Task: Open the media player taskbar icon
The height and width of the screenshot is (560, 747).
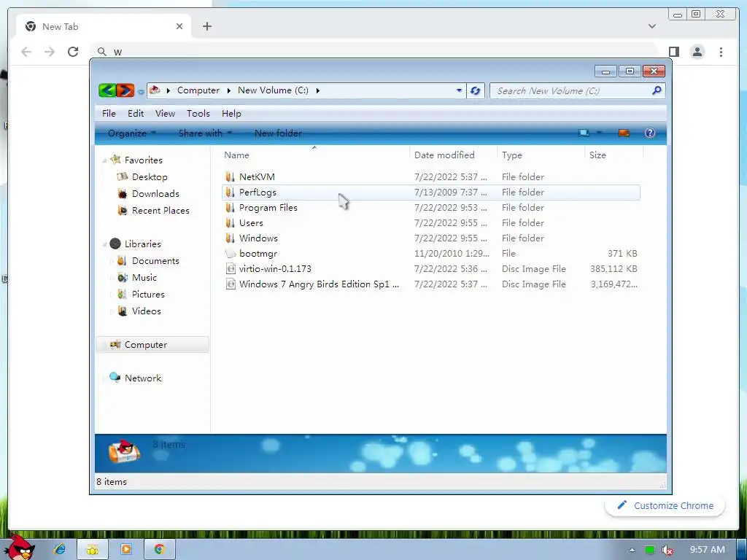Action: pos(126,549)
